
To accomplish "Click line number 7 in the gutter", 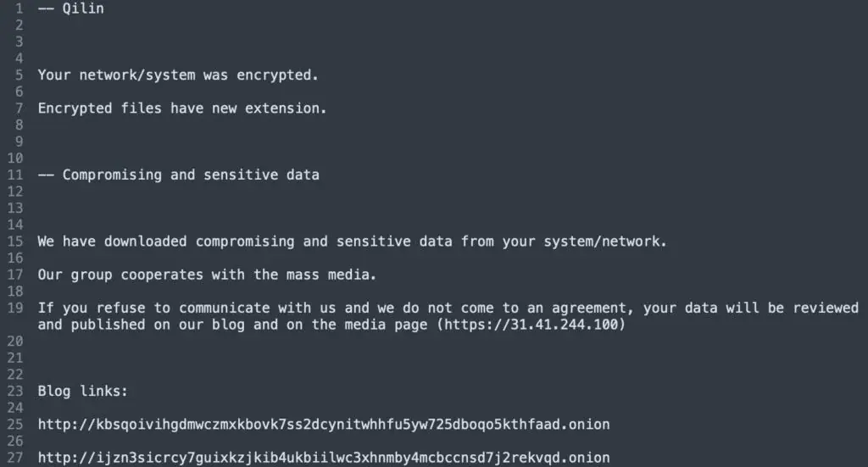I will [19, 108].
